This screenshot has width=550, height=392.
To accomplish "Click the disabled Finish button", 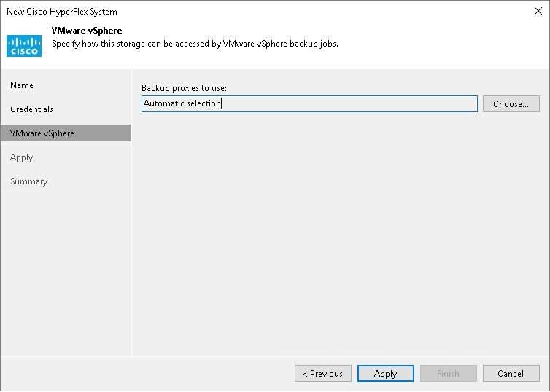I will [449, 374].
